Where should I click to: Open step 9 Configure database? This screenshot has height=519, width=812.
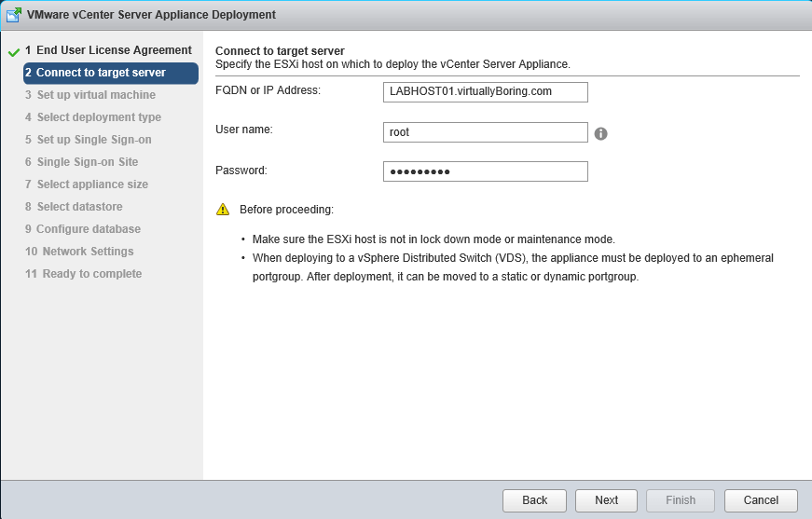point(89,229)
